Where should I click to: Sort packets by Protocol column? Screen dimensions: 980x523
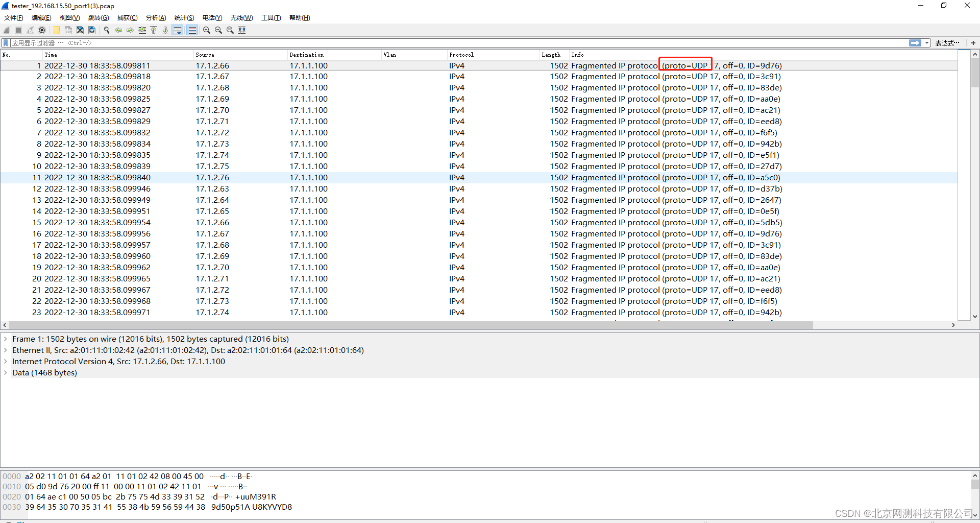[x=494, y=55]
